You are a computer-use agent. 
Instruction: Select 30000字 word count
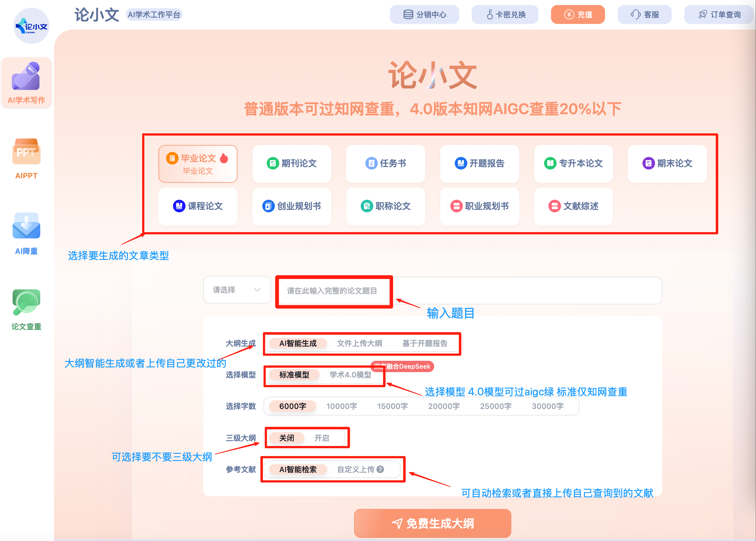(x=548, y=406)
